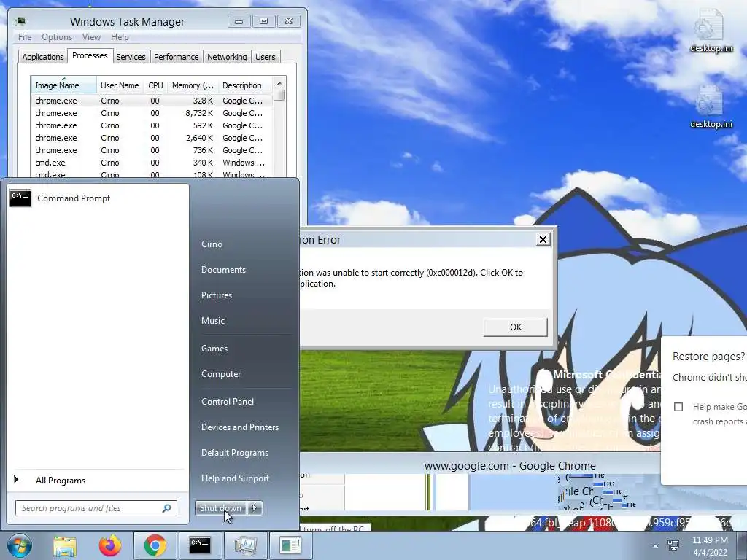The image size is (747, 560).
Task: Switch to the Applications tab
Action: [43, 57]
